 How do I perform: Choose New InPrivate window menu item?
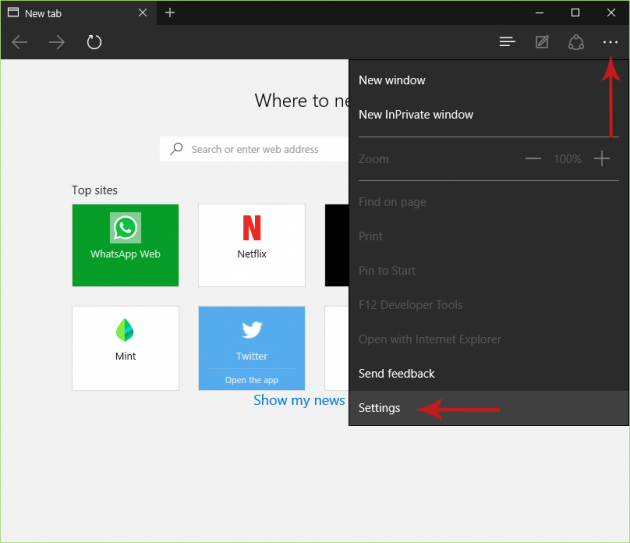[x=416, y=115]
